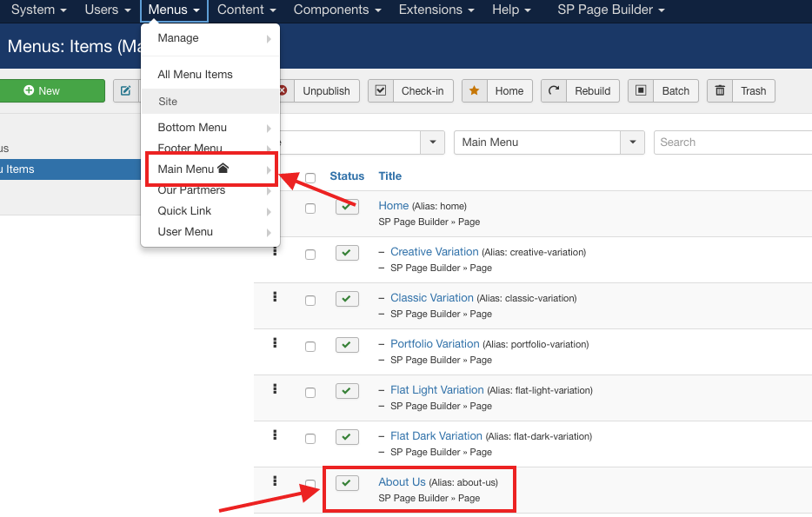Click the red Unpublish icon

click(283, 91)
